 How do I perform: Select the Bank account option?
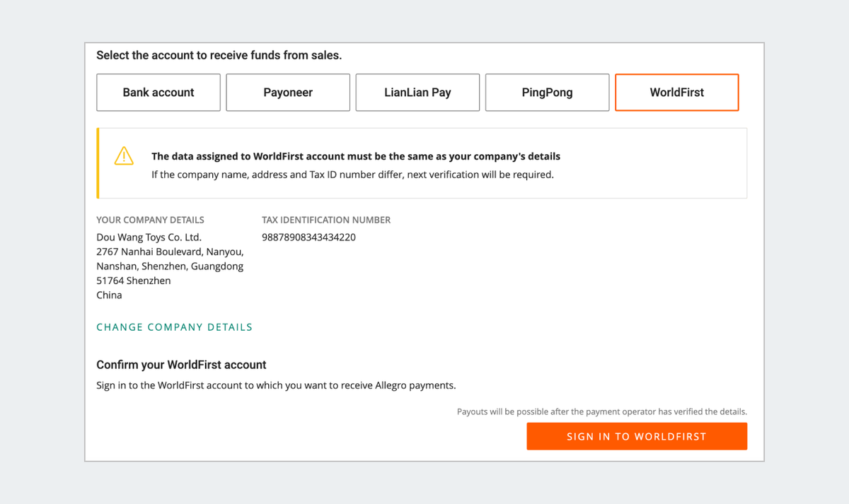pyautogui.click(x=158, y=93)
